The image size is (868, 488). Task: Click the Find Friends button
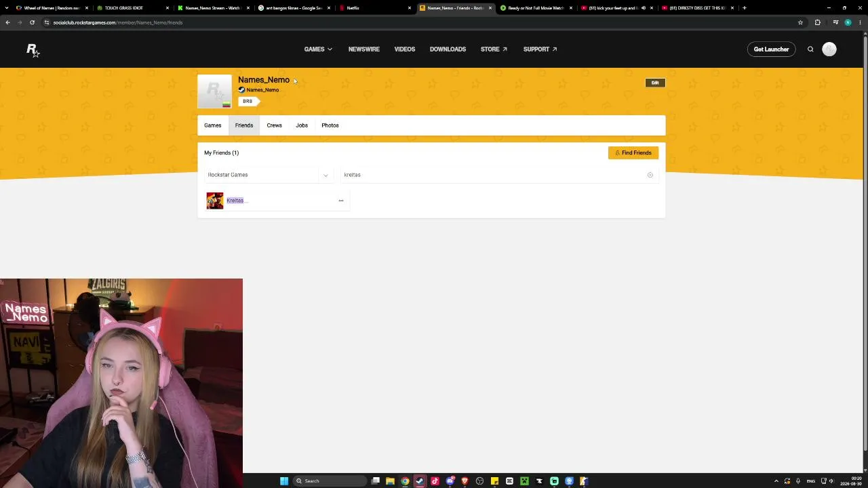click(633, 152)
